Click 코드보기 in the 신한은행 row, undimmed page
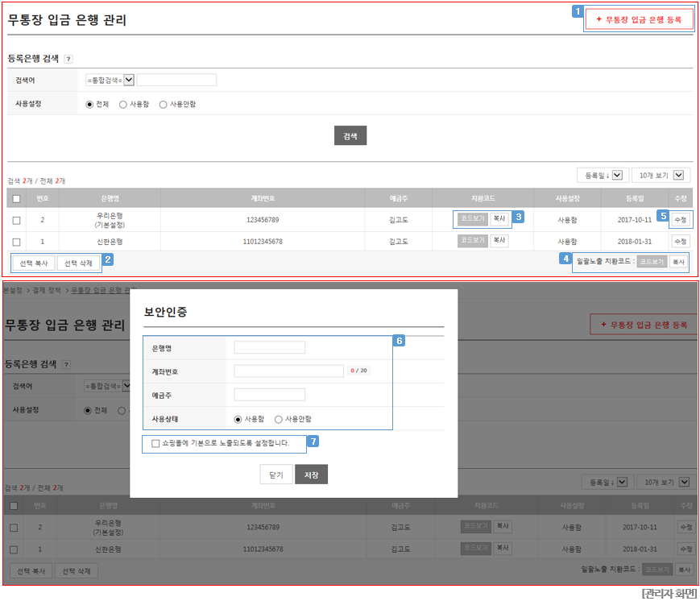700x601 pixels. point(473,240)
